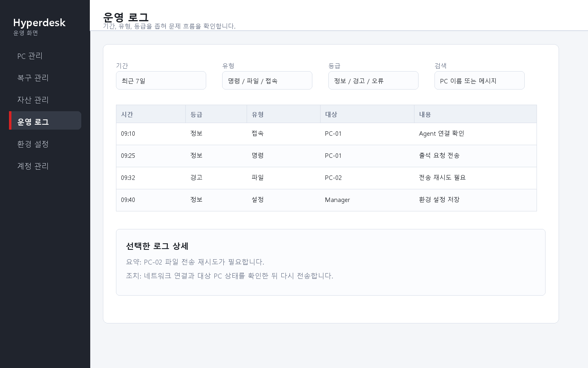Click the PC-02 target cell
Image resolution: width=588 pixels, height=368 pixels.
tap(367, 178)
